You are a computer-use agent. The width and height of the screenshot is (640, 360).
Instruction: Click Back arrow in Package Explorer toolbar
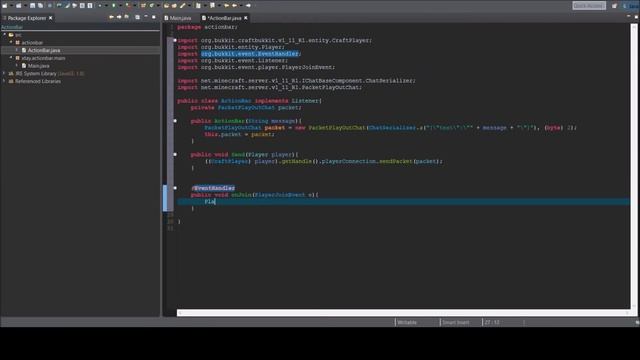[111, 17]
